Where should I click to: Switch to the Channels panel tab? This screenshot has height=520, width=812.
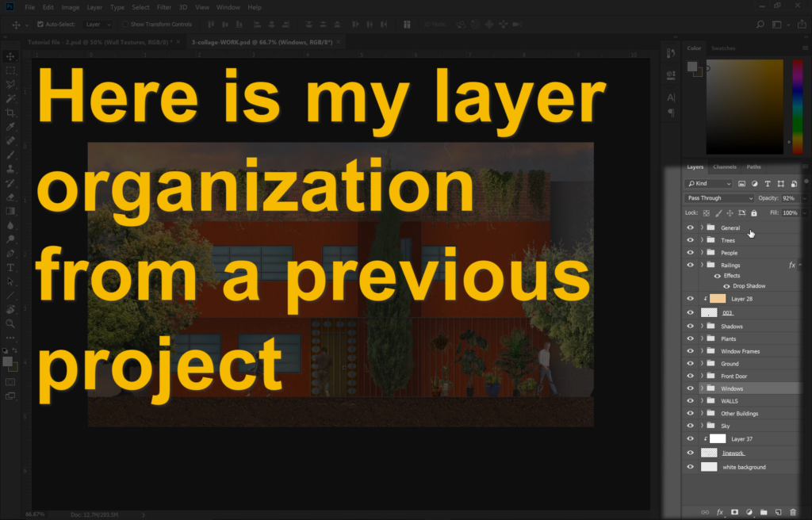725,167
